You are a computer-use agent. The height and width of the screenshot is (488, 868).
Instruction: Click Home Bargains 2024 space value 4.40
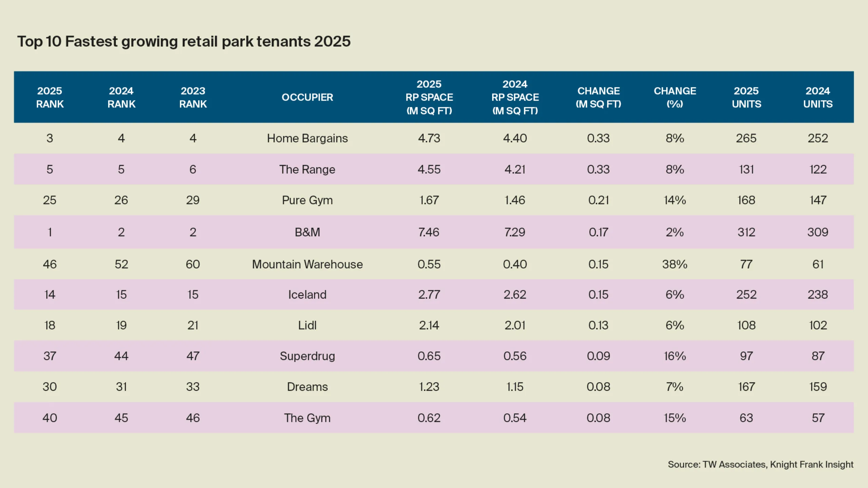pyautogui.click(x=515, y=138)
